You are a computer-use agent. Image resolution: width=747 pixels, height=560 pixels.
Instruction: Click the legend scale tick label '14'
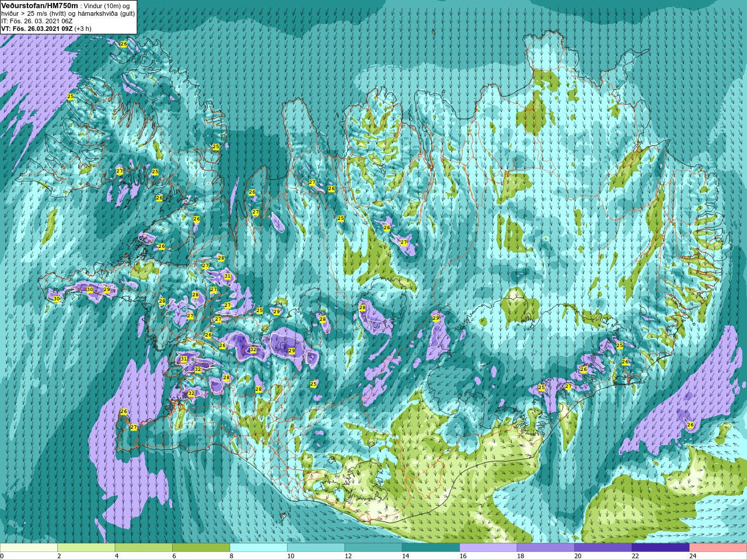[406, 556]
